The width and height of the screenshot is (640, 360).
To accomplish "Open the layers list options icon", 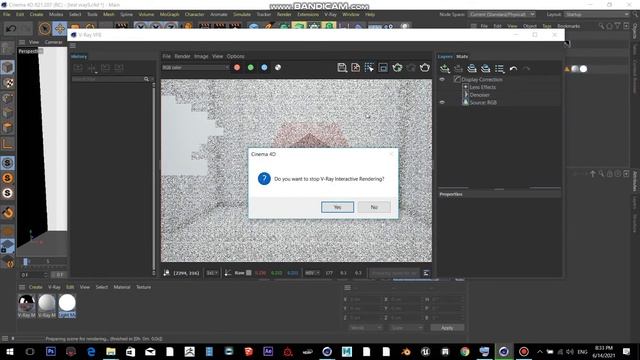I will pyautogui.click(x=499, y=69).
